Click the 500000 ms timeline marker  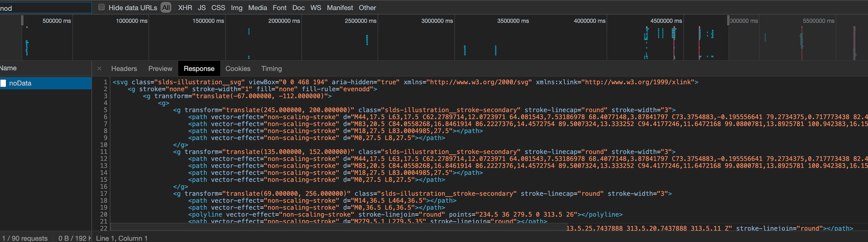pyautogui.click(x=56, y=21)
